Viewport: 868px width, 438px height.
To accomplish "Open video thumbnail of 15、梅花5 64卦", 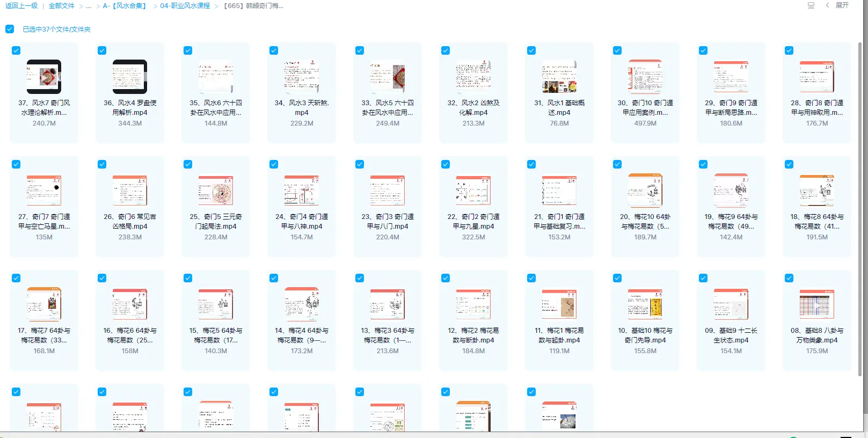I will point(216,304).
